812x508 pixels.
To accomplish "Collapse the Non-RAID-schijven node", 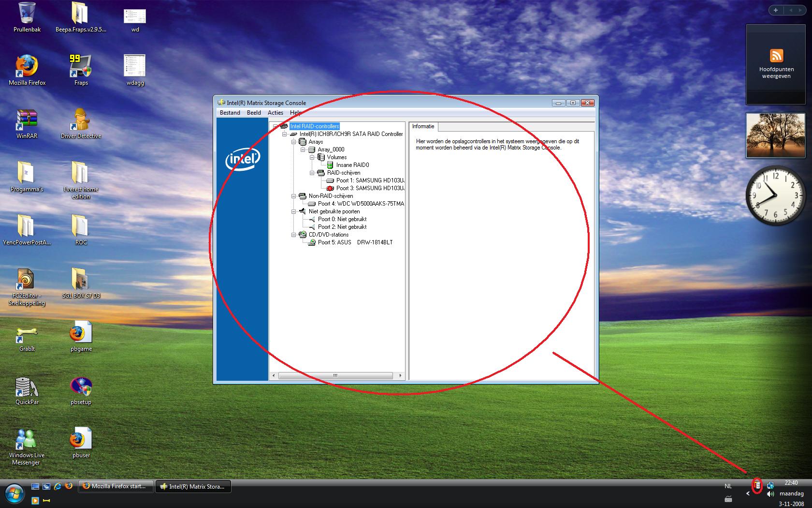I will click(x=293, y=196).
